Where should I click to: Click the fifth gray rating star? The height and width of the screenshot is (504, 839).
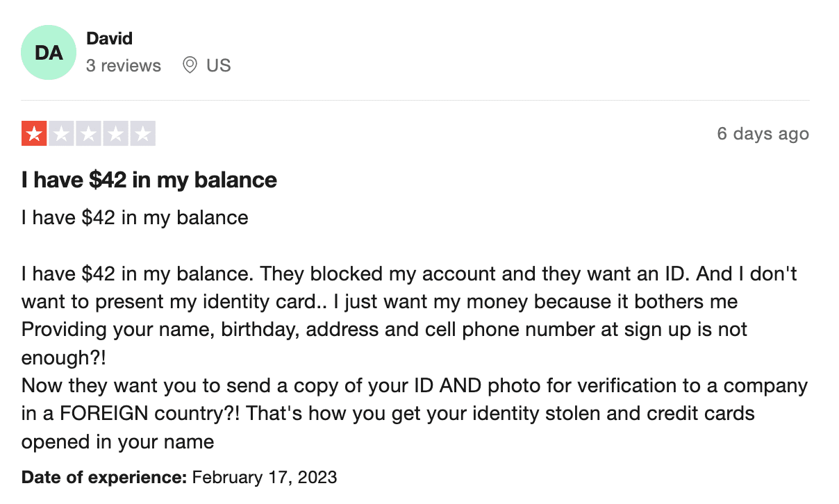click(x=142, y=133)
